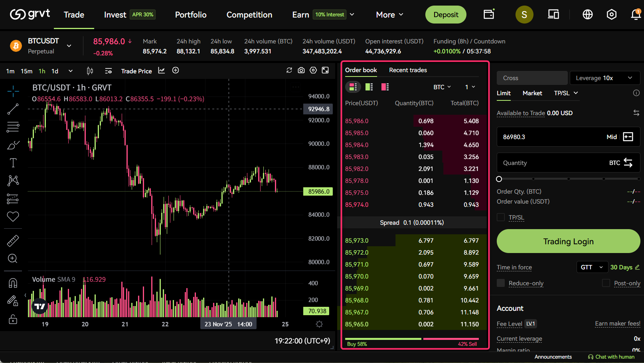
Task: Click the green Deposit button
Action: [446, 15]
